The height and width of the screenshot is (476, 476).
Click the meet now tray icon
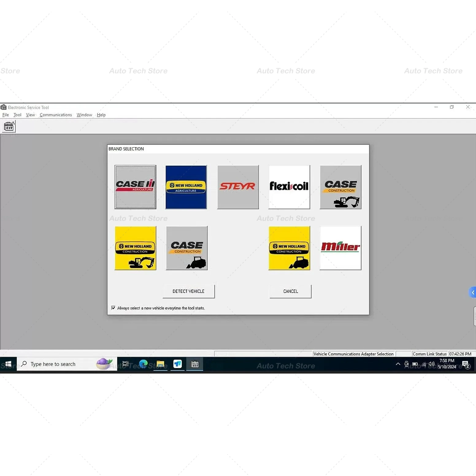click(x=406, y=364)
